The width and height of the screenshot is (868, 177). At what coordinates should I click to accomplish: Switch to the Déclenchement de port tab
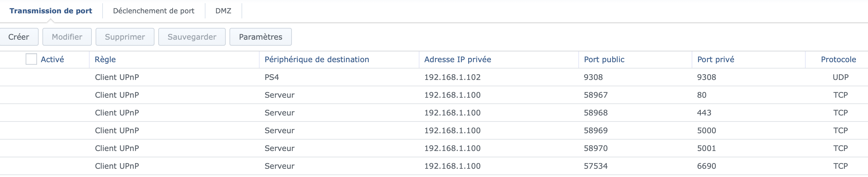[x=154, y=11]
